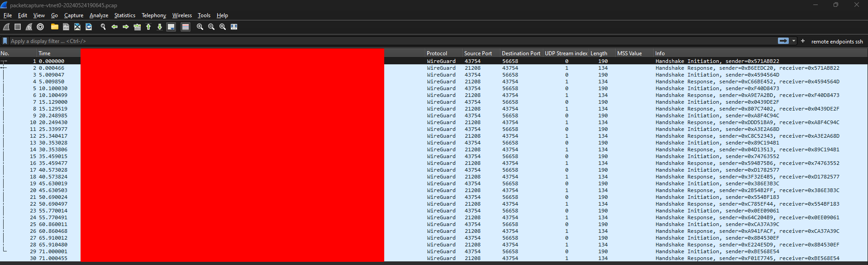Screen dimensions: 868x265
Task: Go to specified packet icon
Action: [137, 27]
